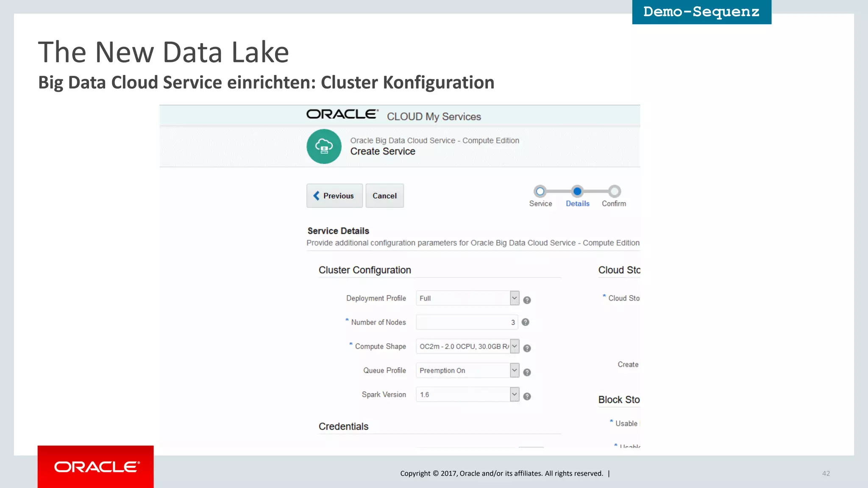Click the slide page number 42
Image resolution: width=868 pixels, height=488 pixels.
click(826, 474)
